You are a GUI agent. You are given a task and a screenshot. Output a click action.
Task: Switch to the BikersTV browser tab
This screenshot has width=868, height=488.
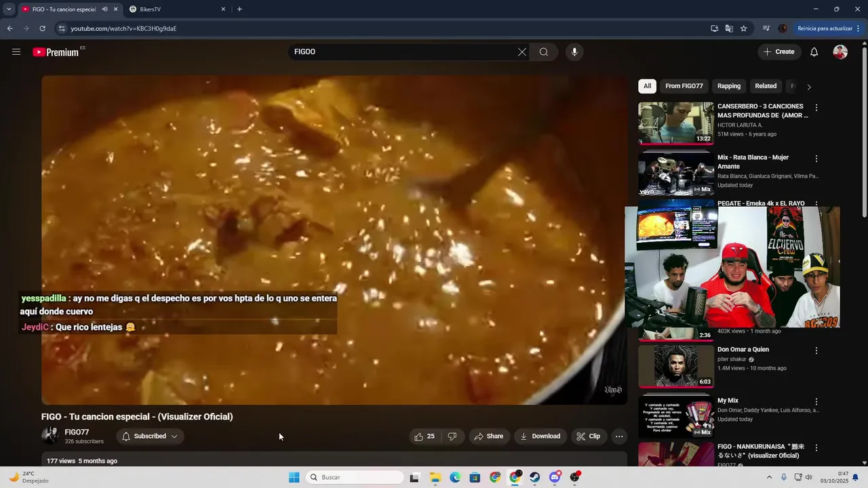click(x=175, y=9)
